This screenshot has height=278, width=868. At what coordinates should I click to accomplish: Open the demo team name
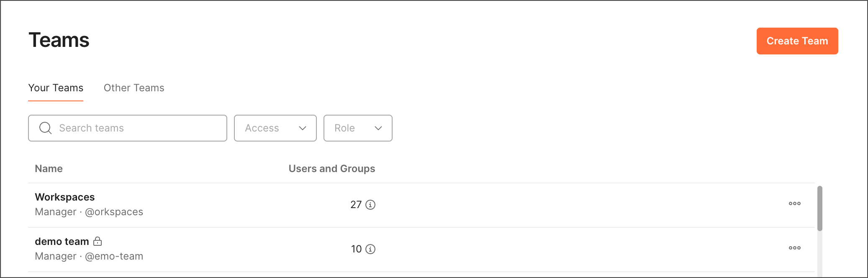(x=62, y=242)
